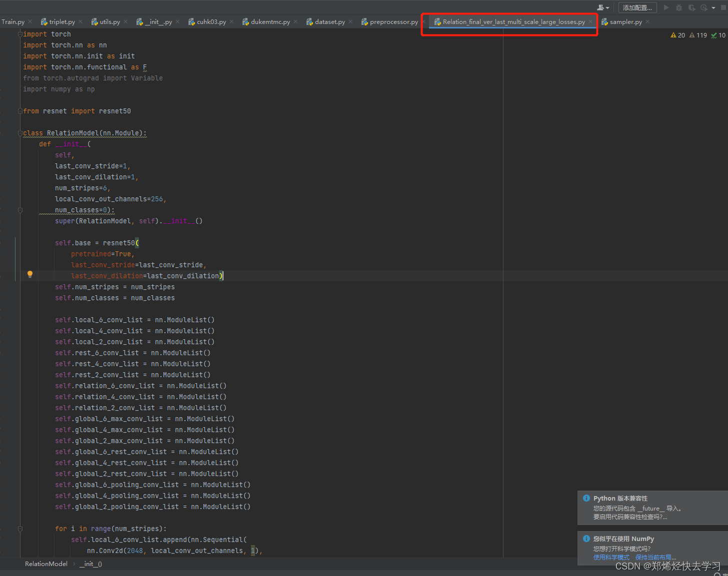Screen dimensions: 728x576
Task: Click the 'Python 版本兼容性' notification title
Action: (620, 498)
